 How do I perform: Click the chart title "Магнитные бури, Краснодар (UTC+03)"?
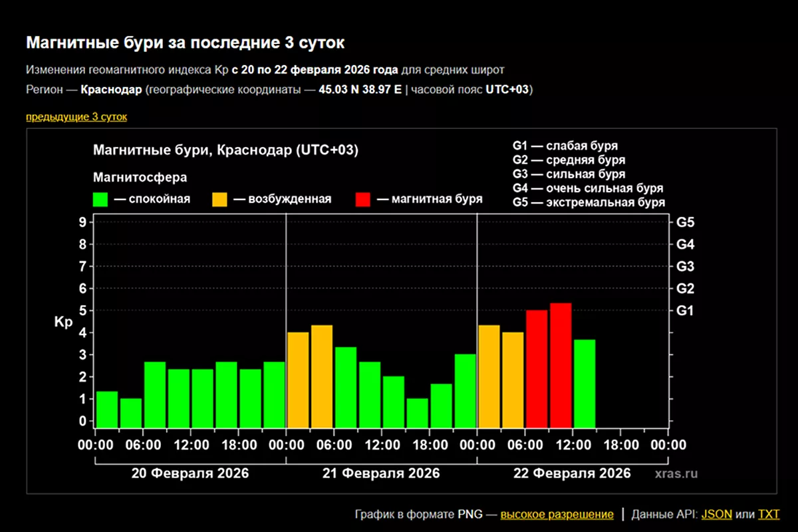[225, 150]
